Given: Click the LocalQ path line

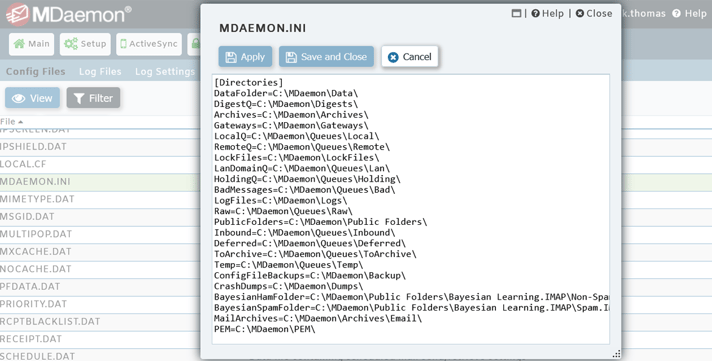Looking at the screenshot, I should pyautogui.click(x=297, y=136).
